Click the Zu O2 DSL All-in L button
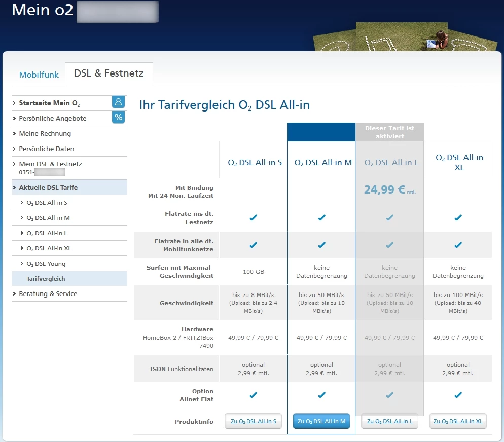The height and width of the screenshot is (442, 504). tap(389, 421)
